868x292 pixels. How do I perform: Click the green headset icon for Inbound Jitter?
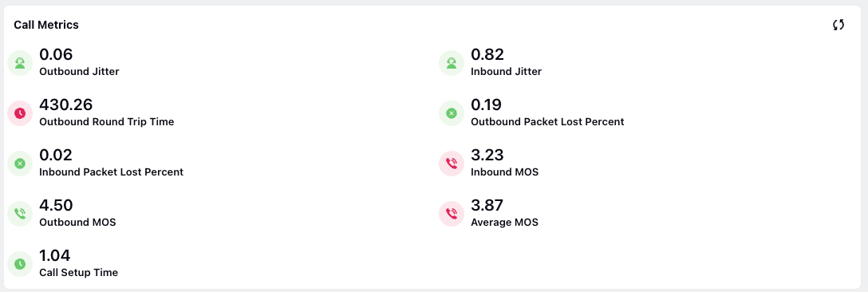click(x=452, y=62)
